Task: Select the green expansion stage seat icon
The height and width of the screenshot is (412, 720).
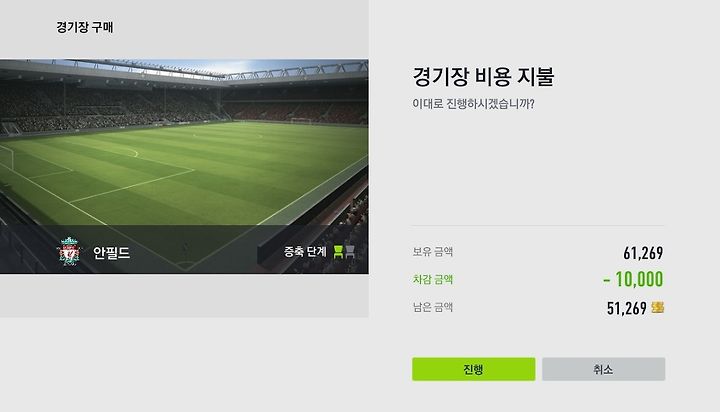Action: 338,251
